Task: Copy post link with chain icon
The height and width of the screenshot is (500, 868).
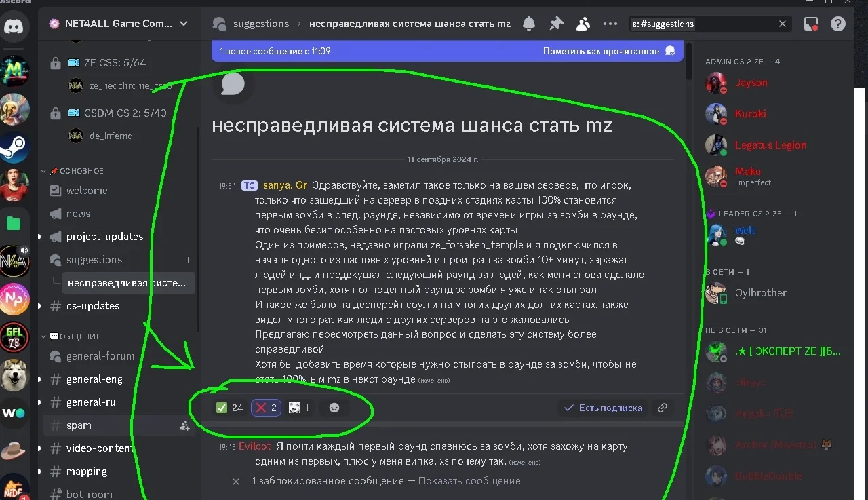Action: (x=663, y=408)
